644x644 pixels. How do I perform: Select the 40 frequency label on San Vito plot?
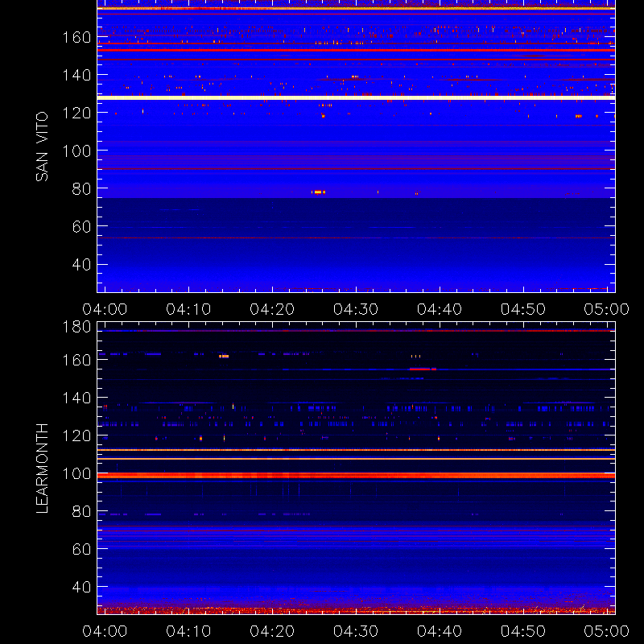click(x=81, y=264)
